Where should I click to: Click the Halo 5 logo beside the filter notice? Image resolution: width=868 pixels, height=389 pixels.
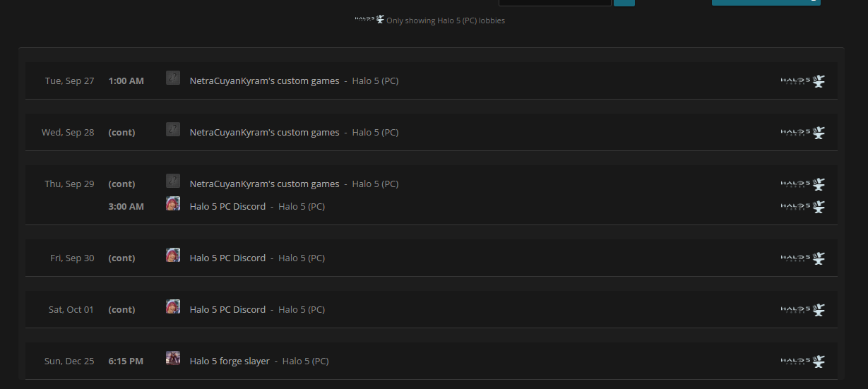(369, 20)
